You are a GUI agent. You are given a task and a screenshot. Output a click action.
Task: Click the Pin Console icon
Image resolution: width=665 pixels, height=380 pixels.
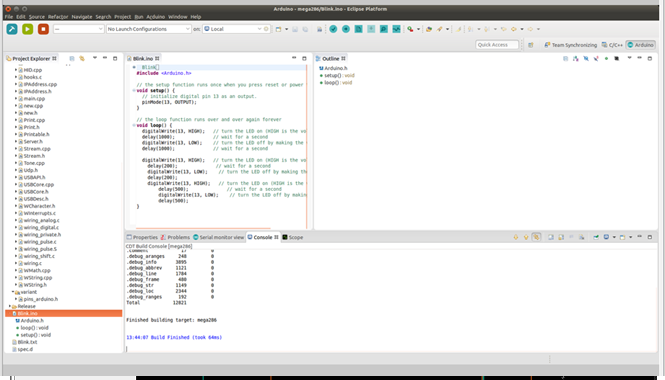click(596, 237)
